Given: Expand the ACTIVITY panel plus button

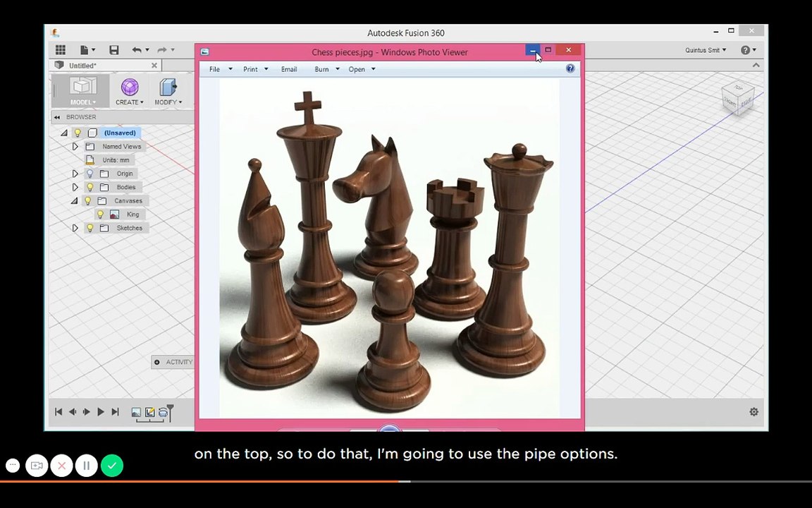Looking at the screenshot, I should [x=157, y=363].
